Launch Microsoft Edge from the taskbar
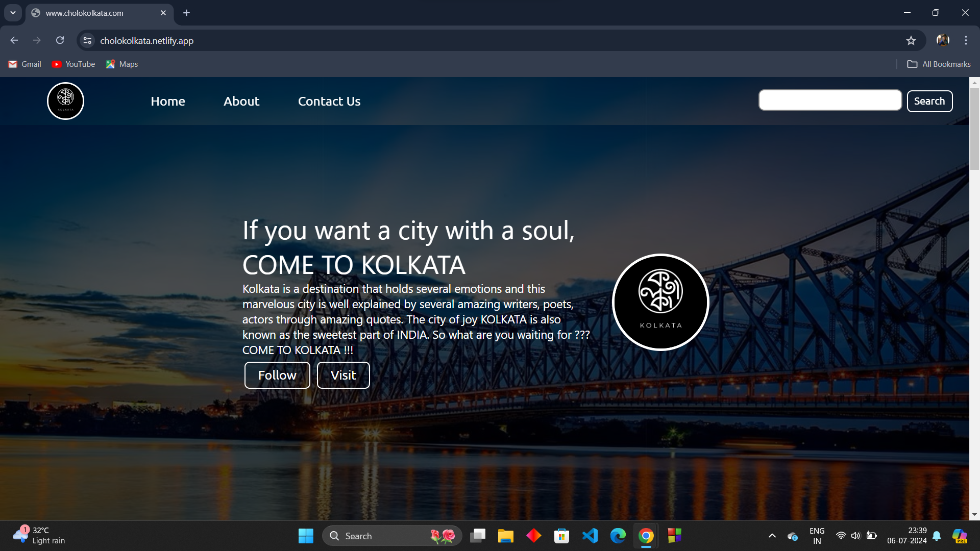This screenshot has width=980, height=551. [618, 536]
